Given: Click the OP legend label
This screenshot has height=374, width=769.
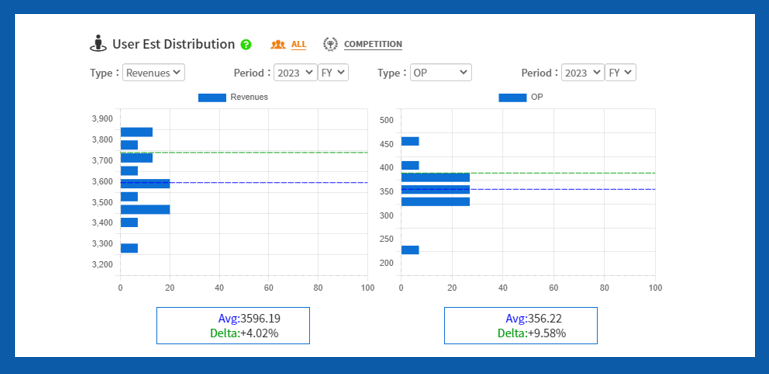Looking at the screenshot, I should coord(537,97).
